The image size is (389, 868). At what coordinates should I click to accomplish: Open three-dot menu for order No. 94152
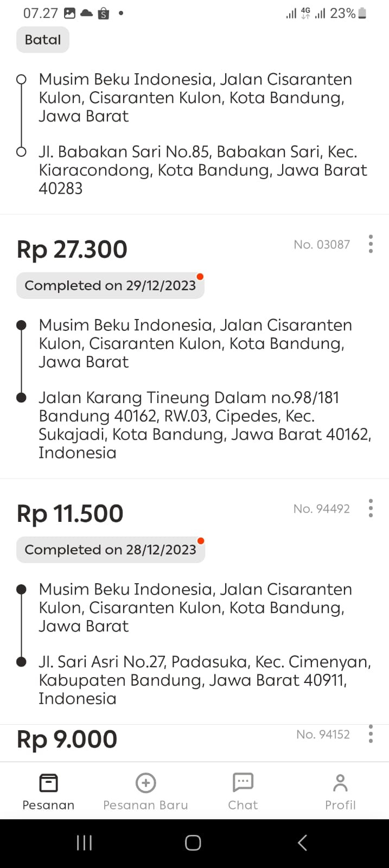[x=371, y=734]
